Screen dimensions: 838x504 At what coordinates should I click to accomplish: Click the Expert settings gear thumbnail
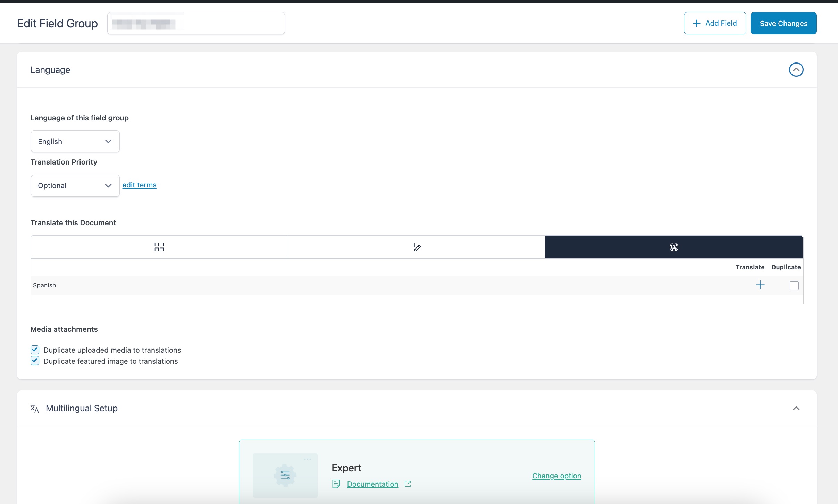click(285, 475)
